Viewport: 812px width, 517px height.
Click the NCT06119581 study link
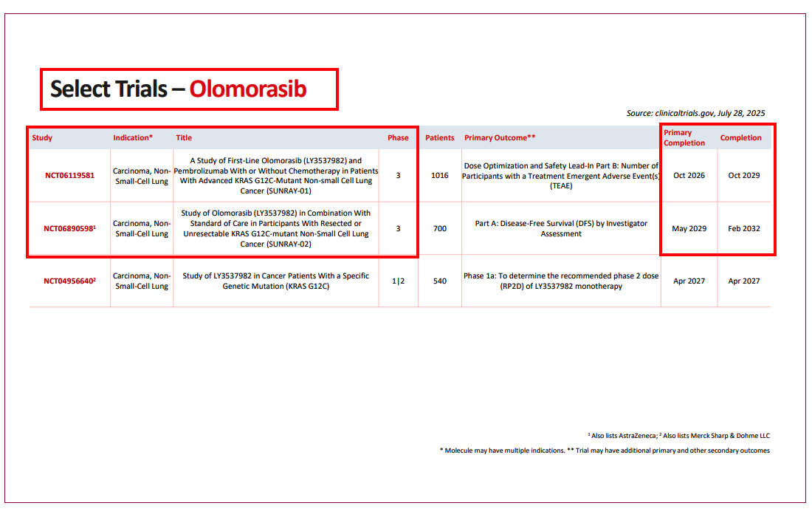70,176
